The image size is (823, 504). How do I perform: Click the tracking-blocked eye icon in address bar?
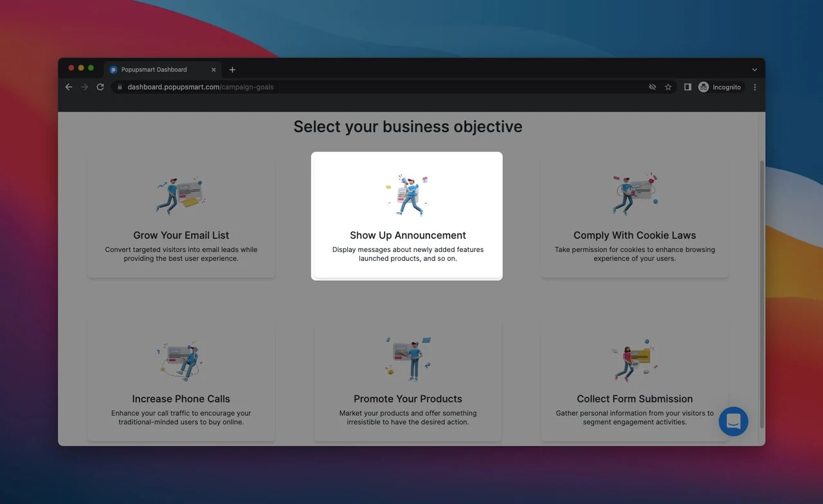[652, 87]
